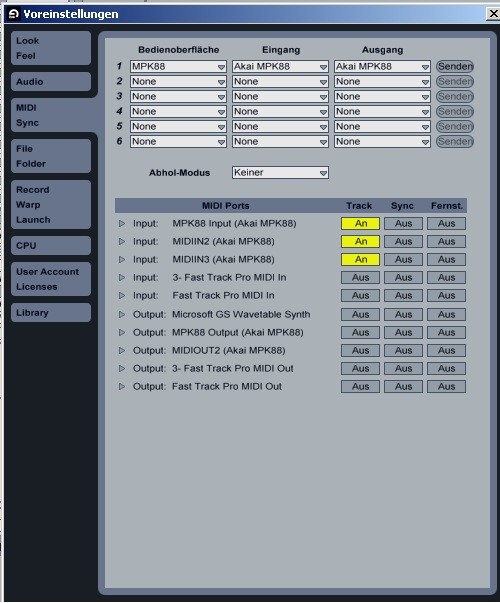Click the Senden button for slot 1
500x603 pixels.
click(455, 67)
